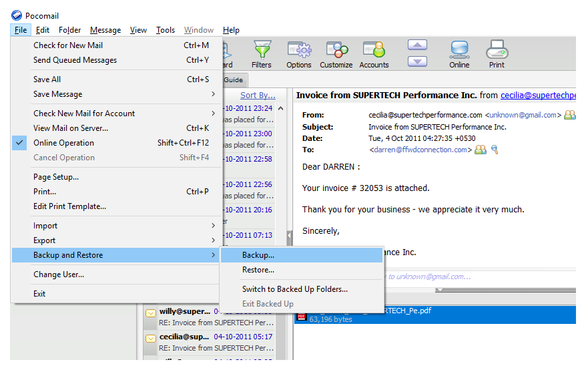Screen dimensions: 588x368
Task: Choose Save All from File menu
Action: coord(117,79)
